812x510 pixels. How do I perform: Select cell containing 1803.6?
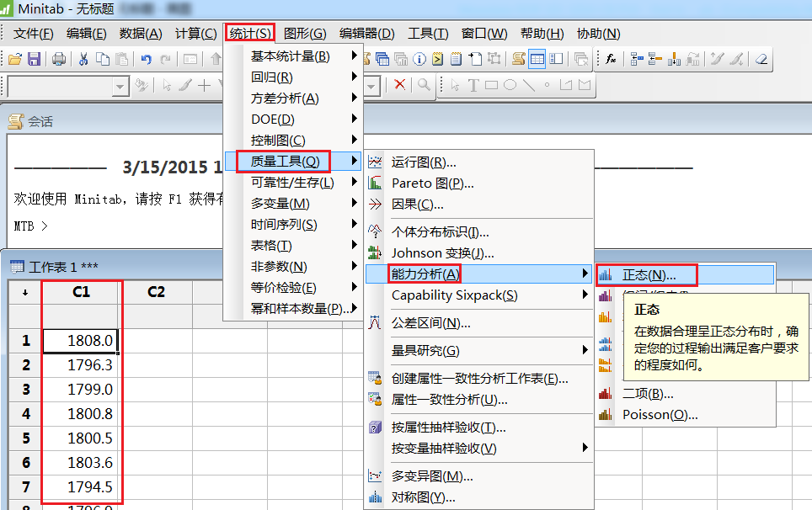point(81,462)
